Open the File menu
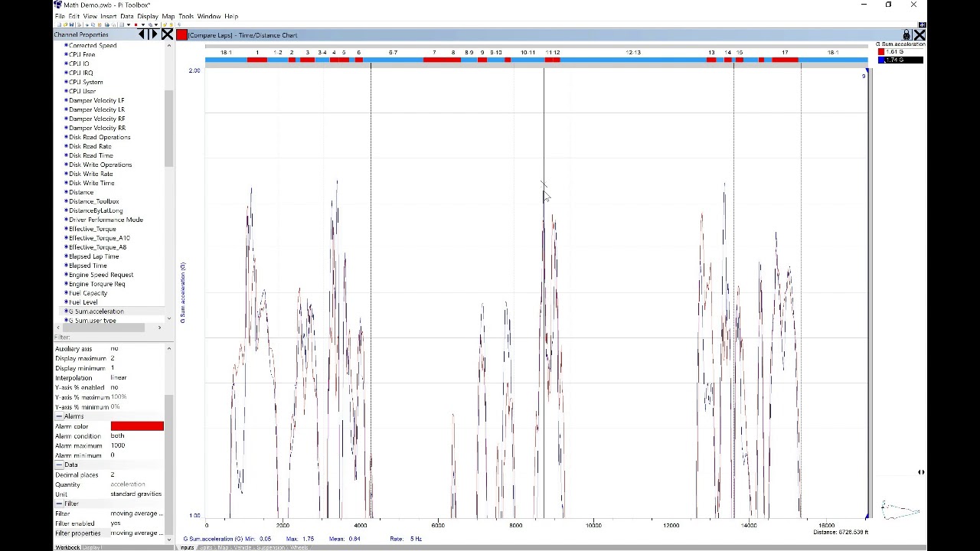Viewport: 980px width, 551px height. pos(60,16)
